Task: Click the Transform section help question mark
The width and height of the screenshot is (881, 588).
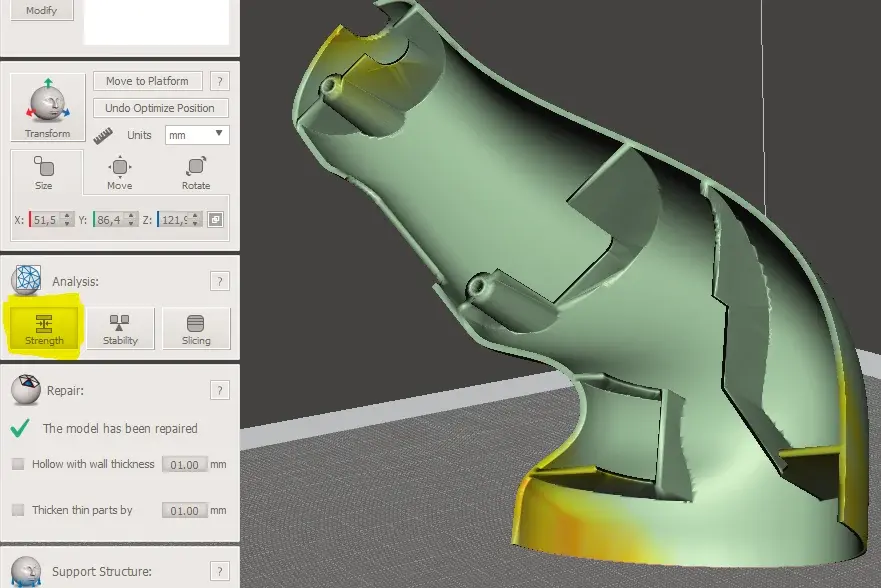Action: tap(220, 82)
